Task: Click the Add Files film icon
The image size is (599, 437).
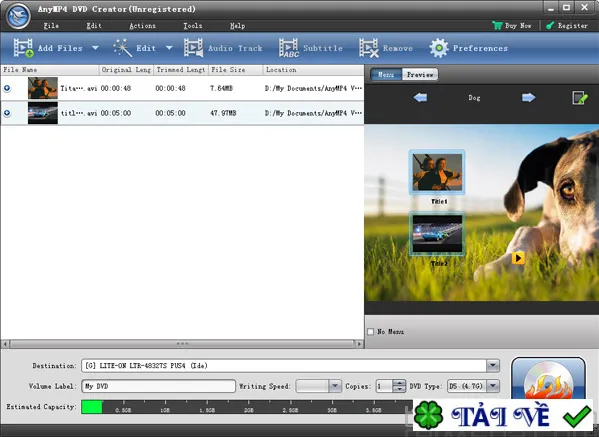Action: tap(23, 48)
